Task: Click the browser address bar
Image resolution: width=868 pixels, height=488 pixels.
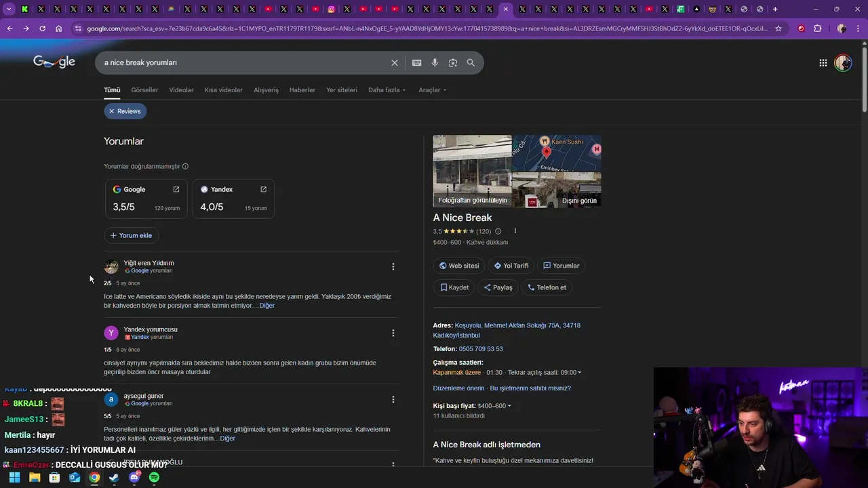Action: 427,28
